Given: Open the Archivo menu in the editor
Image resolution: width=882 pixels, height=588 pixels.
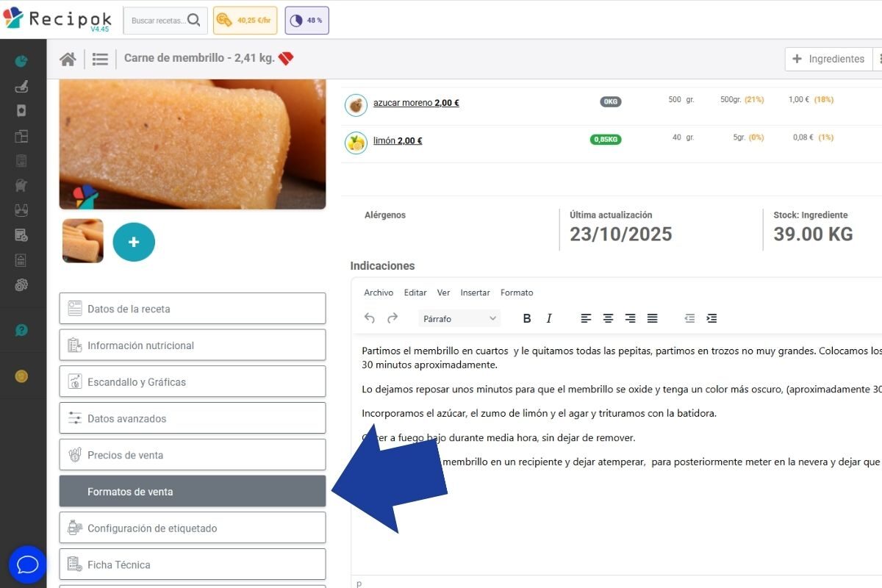Looking at the screenshot, I should click(379, 293).
